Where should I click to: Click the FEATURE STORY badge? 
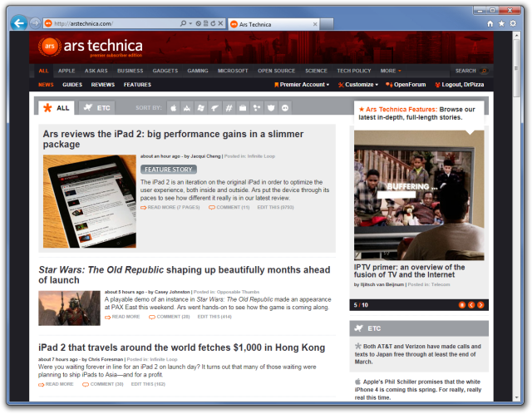click(x=169, y=170)
